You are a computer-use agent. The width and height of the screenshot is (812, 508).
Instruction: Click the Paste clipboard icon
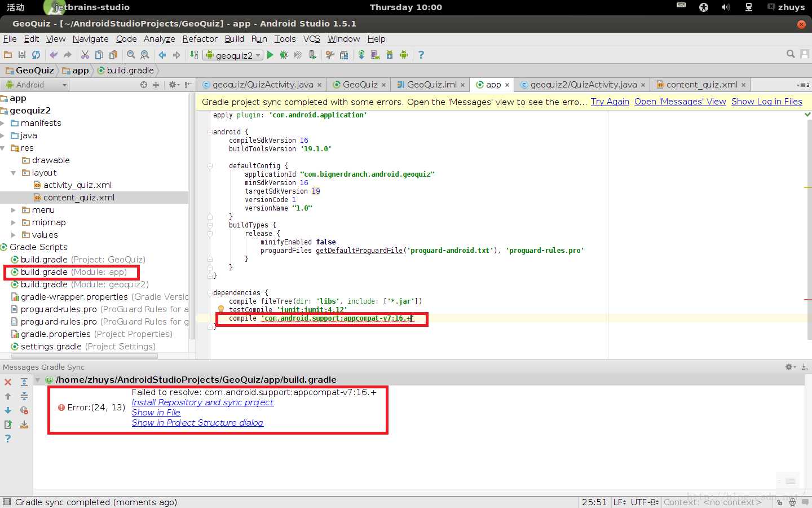pos(113,55)
